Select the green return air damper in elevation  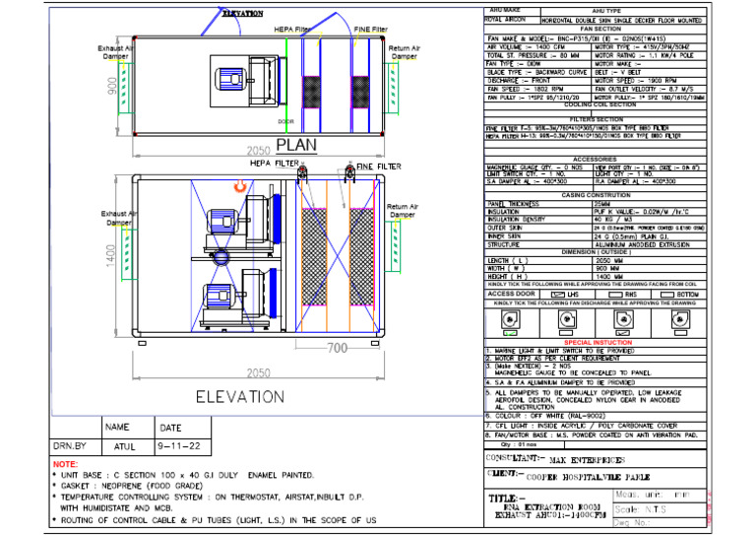[x=395, y=247]
